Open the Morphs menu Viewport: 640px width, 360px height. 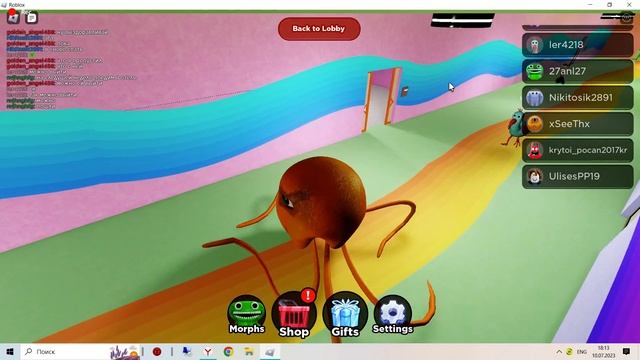[x=247, y=314]
